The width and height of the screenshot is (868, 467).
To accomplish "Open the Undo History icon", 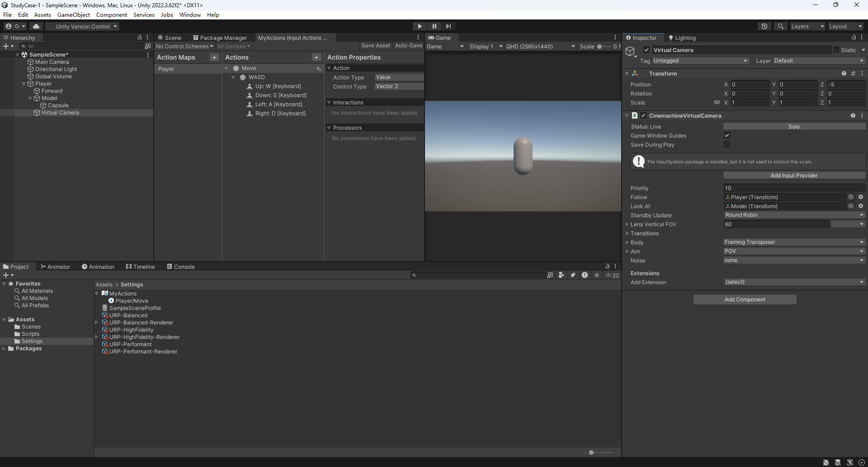I will click(x=764, y=26).
